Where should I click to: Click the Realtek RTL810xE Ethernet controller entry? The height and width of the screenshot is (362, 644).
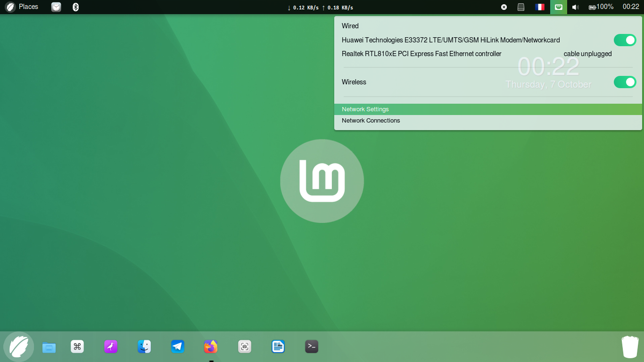point(421,54)
